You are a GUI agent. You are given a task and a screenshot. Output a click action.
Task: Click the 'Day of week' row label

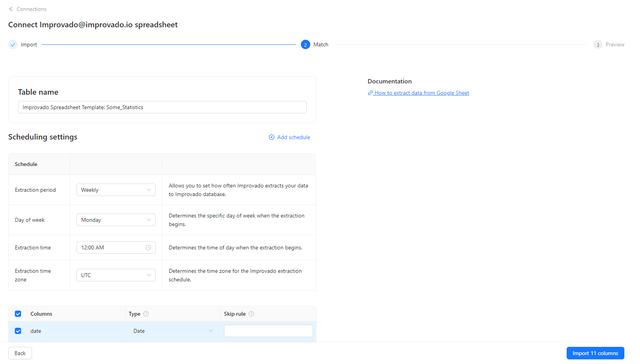point(30,220)
